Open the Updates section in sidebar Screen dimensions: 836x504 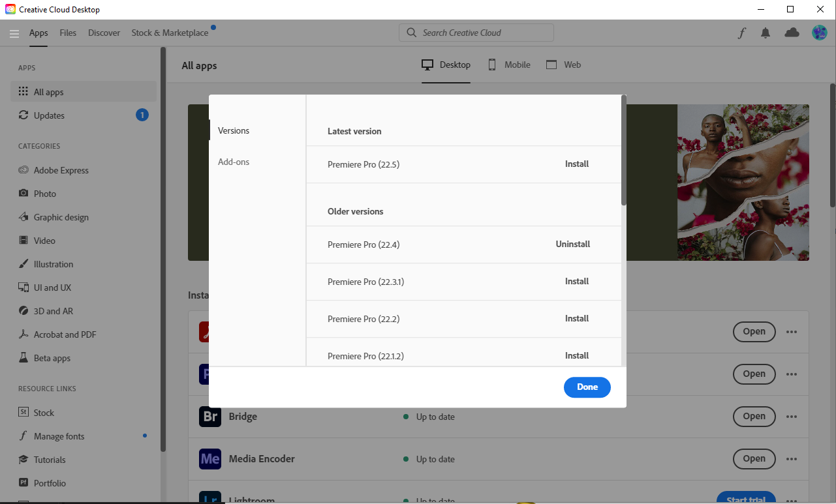click(49, 115)
